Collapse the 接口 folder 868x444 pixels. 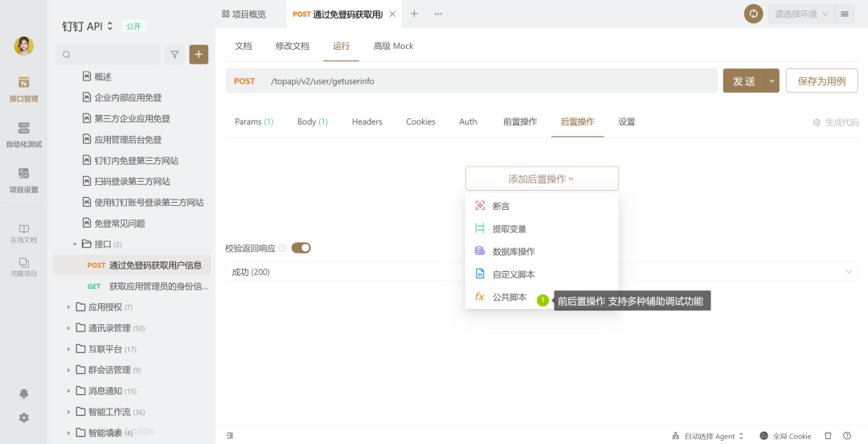point(75,244)
